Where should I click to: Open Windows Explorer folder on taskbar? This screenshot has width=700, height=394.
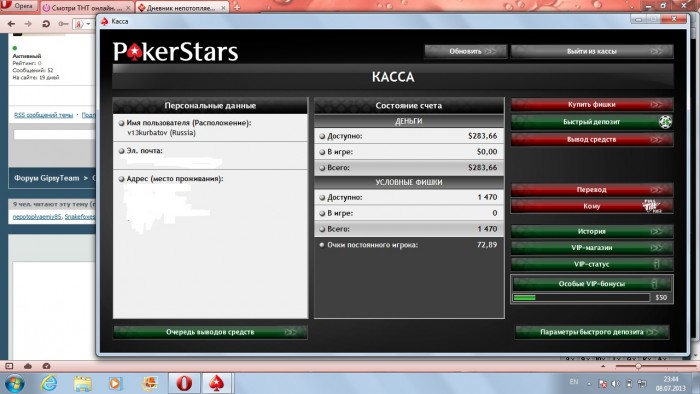83,383
